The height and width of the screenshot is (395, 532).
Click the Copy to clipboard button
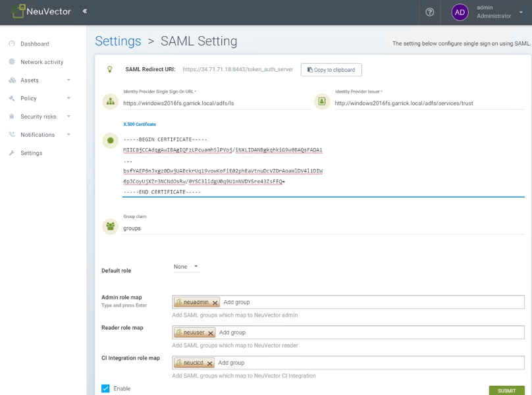[331, 70]
